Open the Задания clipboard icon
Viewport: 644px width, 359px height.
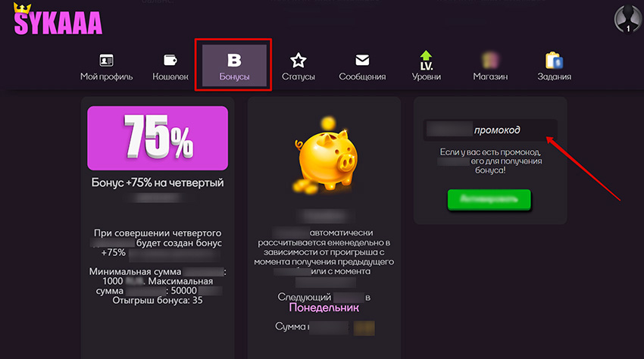pos(554,61)
